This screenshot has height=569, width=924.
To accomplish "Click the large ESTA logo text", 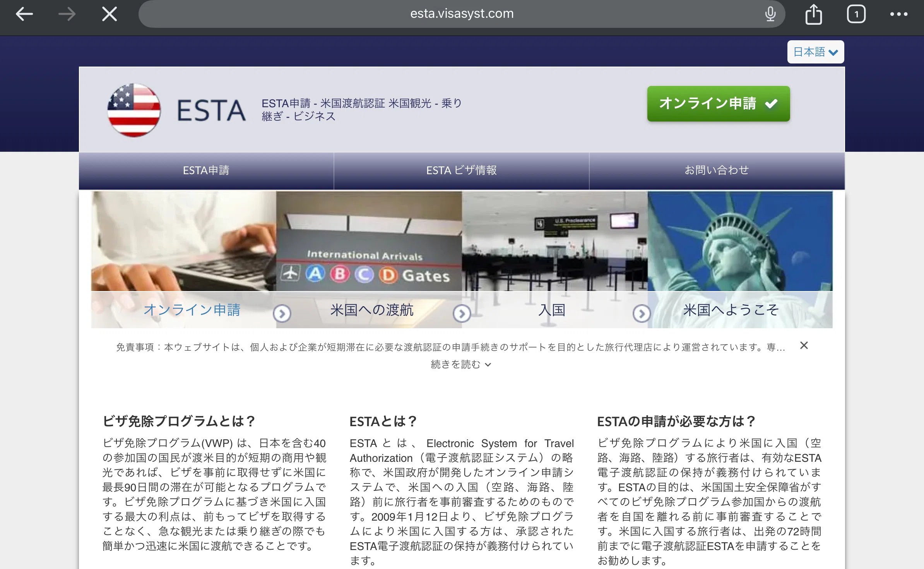I will point(211,111).
